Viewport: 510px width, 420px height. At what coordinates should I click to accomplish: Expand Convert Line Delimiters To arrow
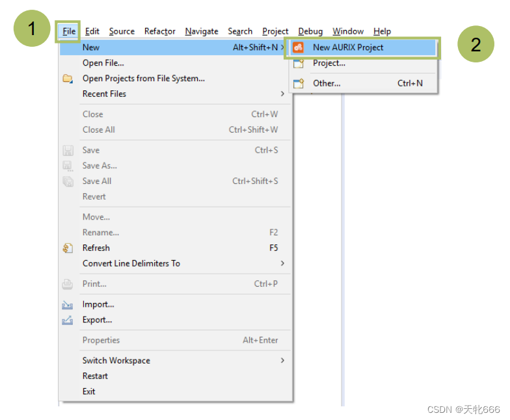pyautogui.click(x=282, y=263)
